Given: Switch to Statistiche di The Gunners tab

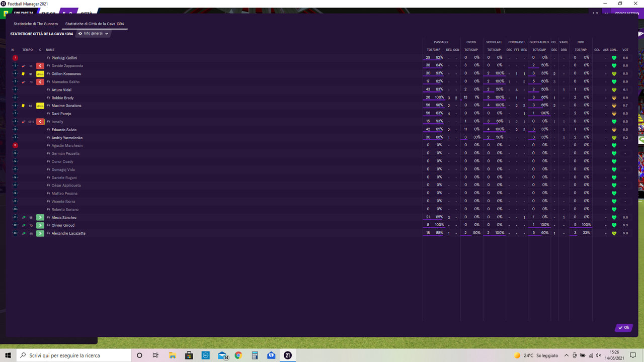Looking at the screenshot, I should 36,24.
